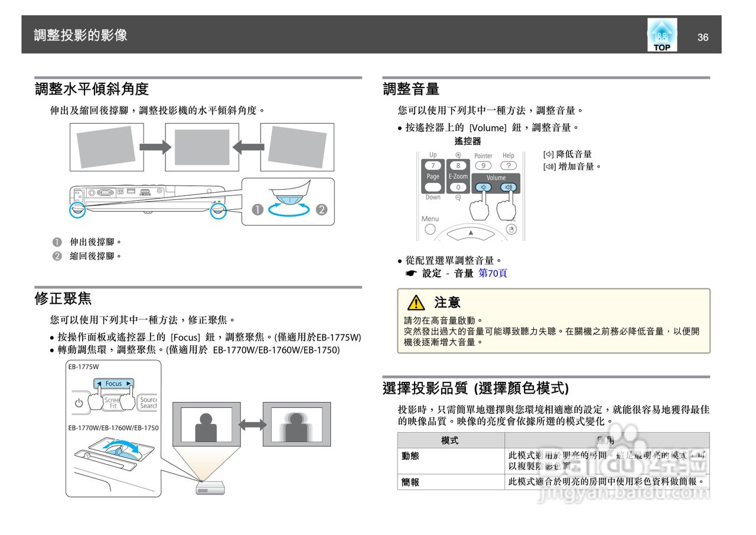Open the 第70頁 page link
756x535 pixels.
pyautogui.click(x=493, y=273)
